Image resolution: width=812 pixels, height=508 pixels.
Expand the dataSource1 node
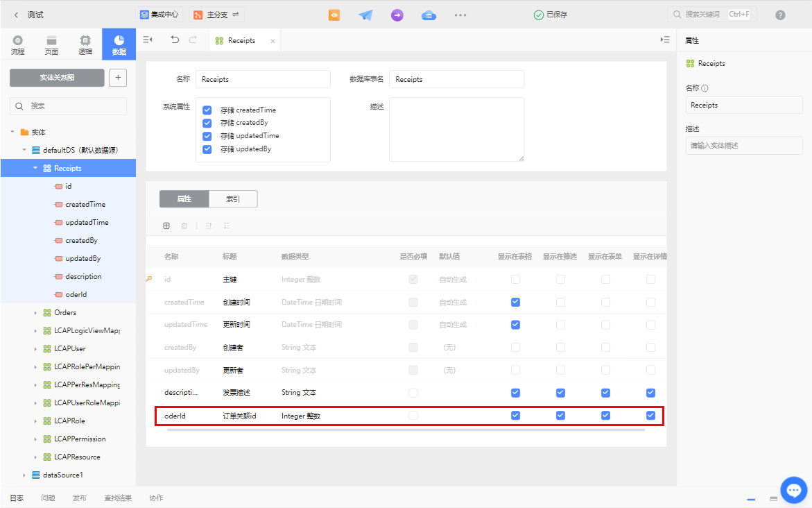click(x=24, y=475)
